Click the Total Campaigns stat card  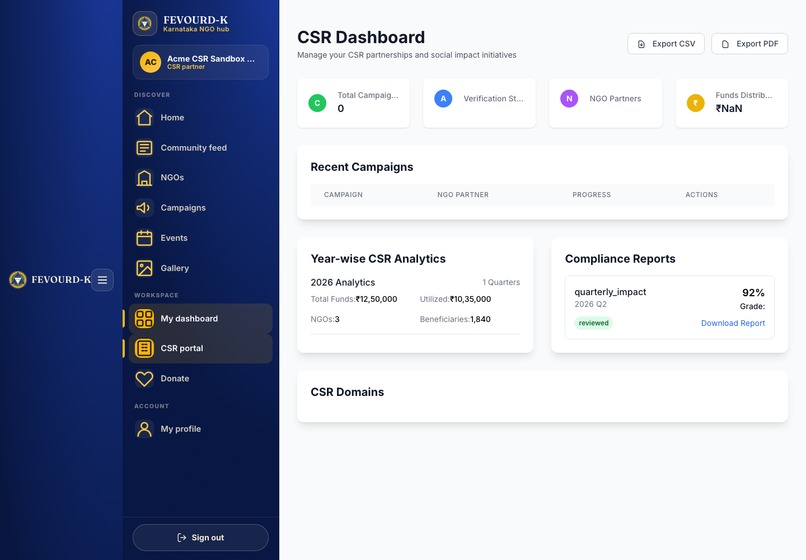(354, 103)
